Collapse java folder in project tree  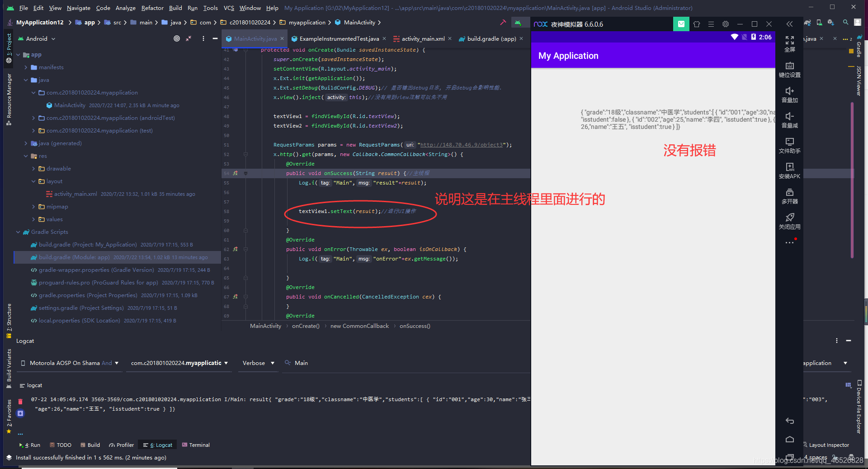click(26, 80)
